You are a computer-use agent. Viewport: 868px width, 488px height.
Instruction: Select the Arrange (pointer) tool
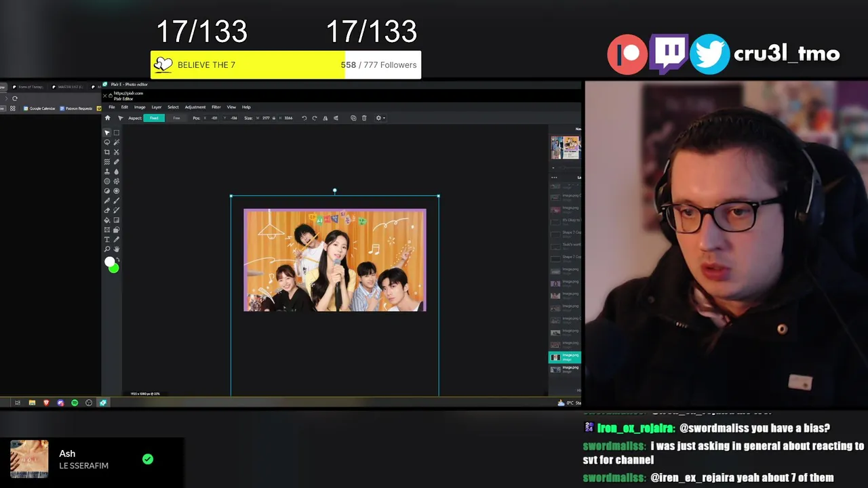tap(106, 133)
